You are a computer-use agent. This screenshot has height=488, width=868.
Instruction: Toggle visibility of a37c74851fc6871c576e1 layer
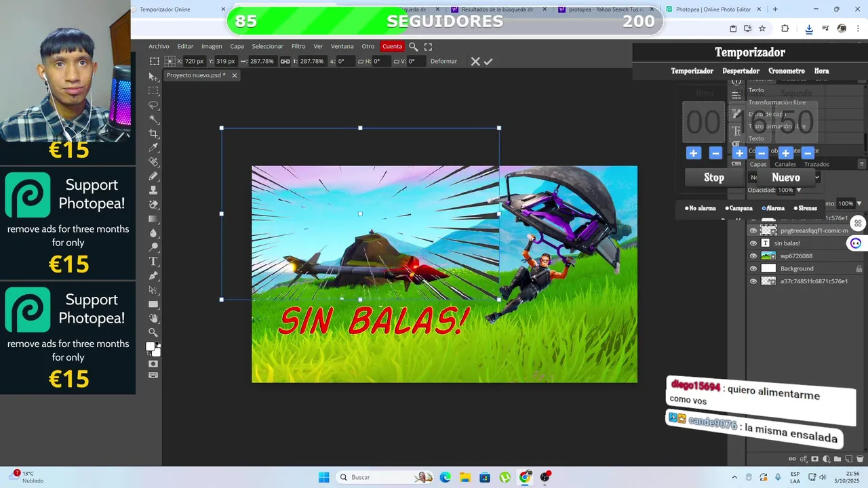point(753,281)
